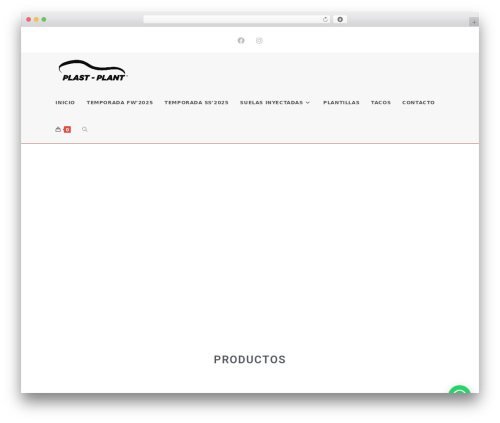Open Temporada SS'2025 menu item
This screenshot has height=423, width=500.
196,102
